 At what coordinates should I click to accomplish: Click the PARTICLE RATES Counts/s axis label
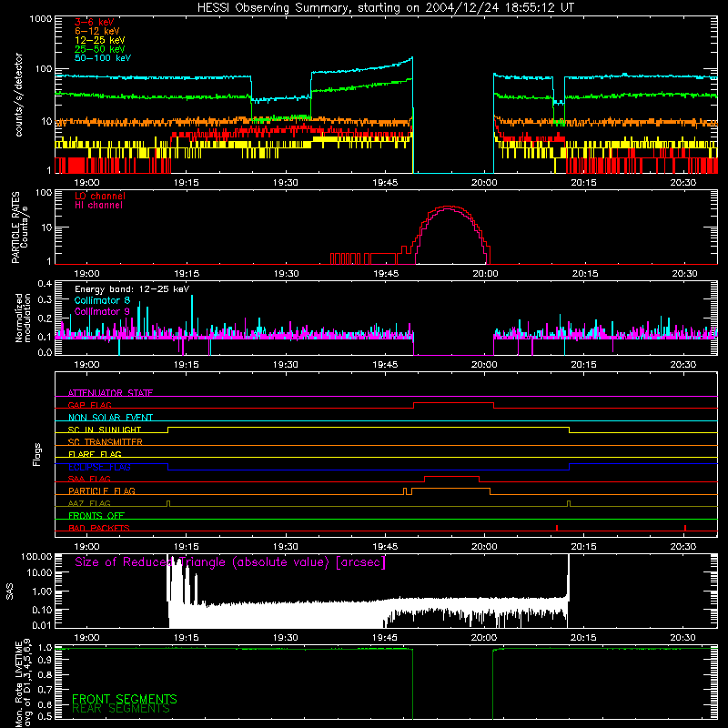coord(19,227)
